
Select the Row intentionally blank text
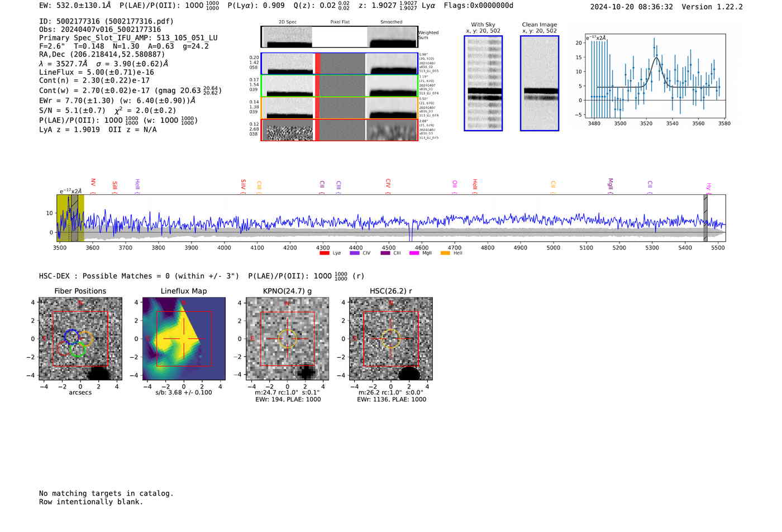pos(91,502)
